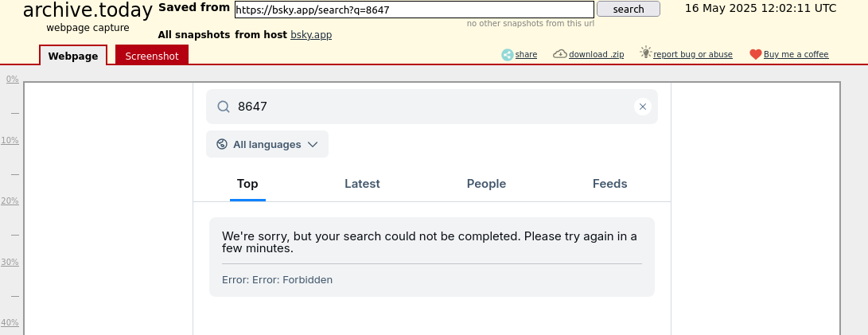Screen dimensions: 868x335
Task: Click the 'All snapshots' label
Action: [x=194, y=35]
